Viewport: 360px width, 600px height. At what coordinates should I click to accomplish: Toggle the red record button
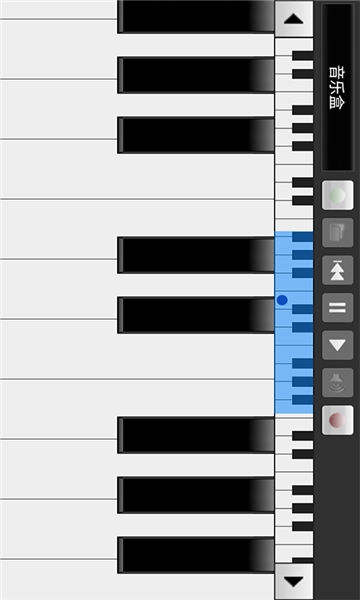(337, 420)
